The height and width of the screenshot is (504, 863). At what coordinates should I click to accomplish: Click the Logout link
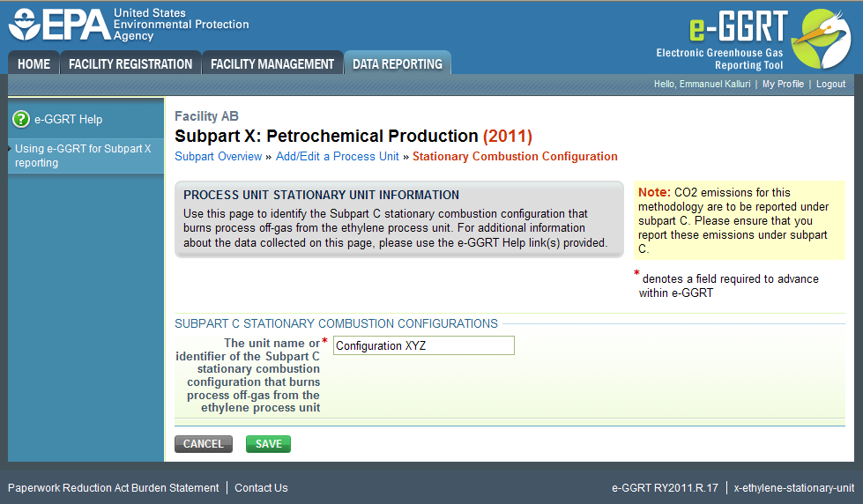[830, 85]
